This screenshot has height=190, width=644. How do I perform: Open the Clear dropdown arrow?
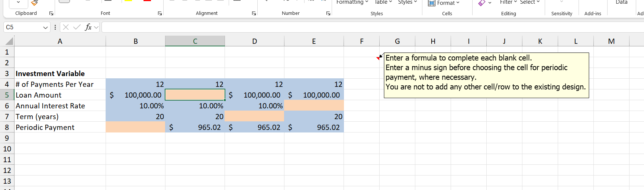click(x=490, y=3)
